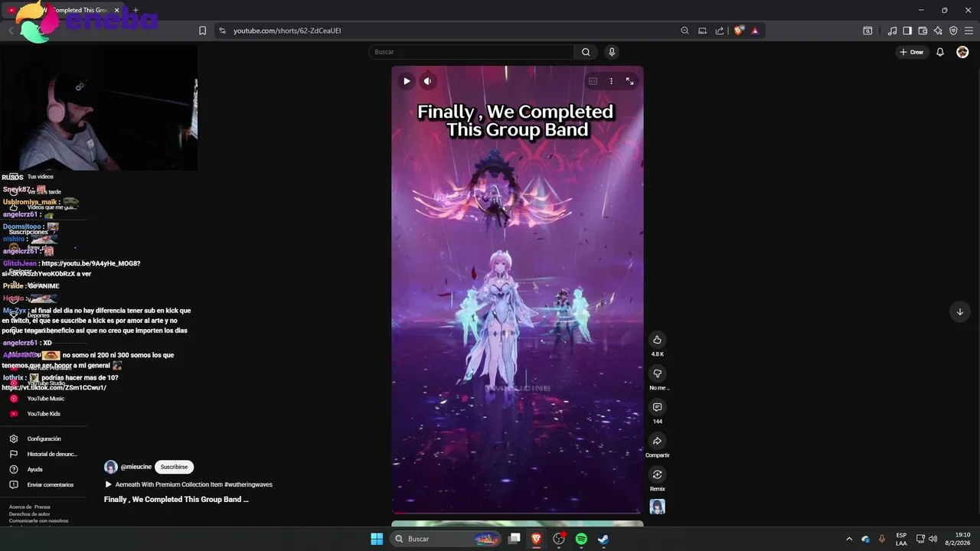Open the sound thumbnail under Remix
This screenshot has width=980, height=551.
coord(657,507)
